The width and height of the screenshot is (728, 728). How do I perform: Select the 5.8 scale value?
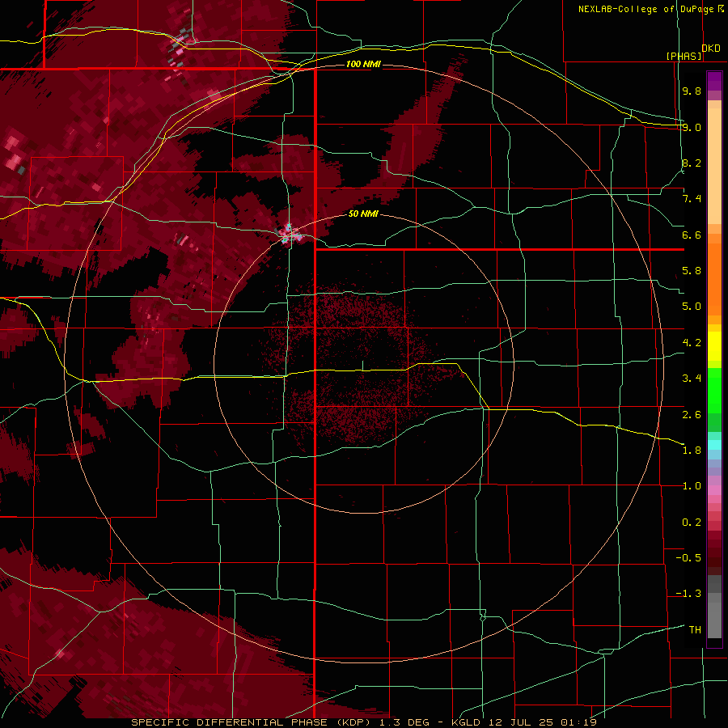(692, 271)
